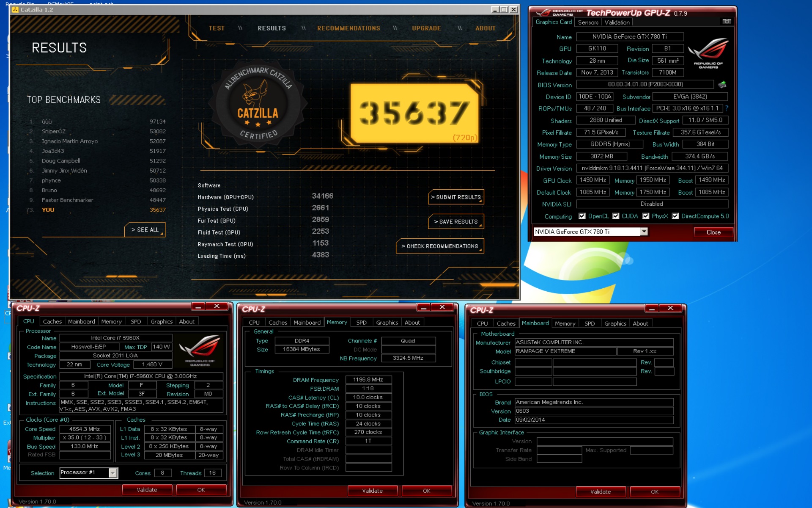Toggle the DirectCompute 5.0 checkbox
The width and height of the screenshot is (812, 508).
click(x=675, y=216)
